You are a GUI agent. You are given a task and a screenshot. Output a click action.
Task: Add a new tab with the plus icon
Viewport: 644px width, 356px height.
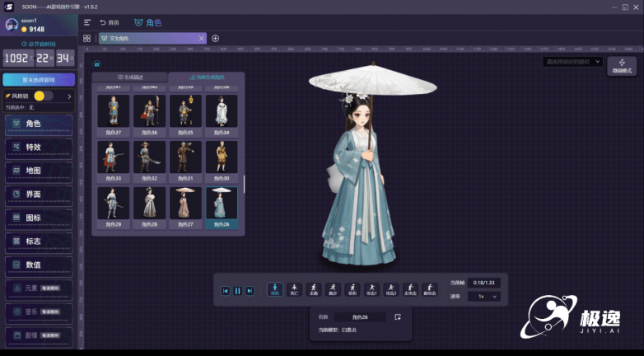[x=216, y=38]
